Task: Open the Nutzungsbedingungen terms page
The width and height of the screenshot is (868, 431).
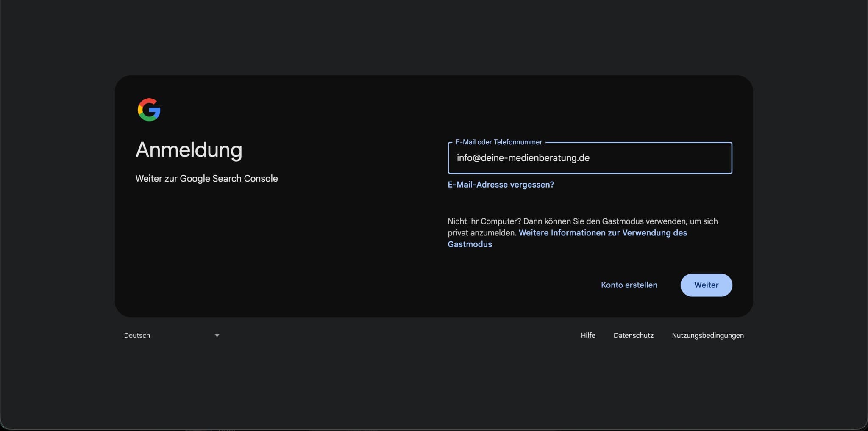Action: click(707, 335)
